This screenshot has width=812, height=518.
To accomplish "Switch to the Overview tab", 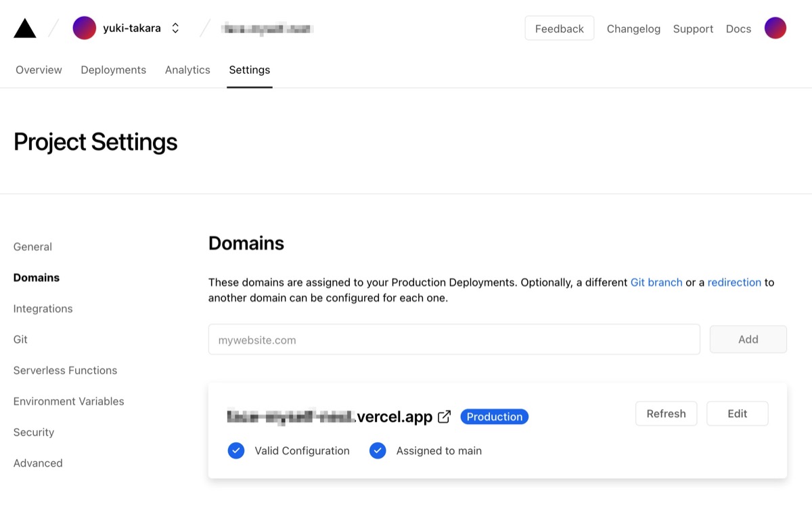I will pos(39,70).
